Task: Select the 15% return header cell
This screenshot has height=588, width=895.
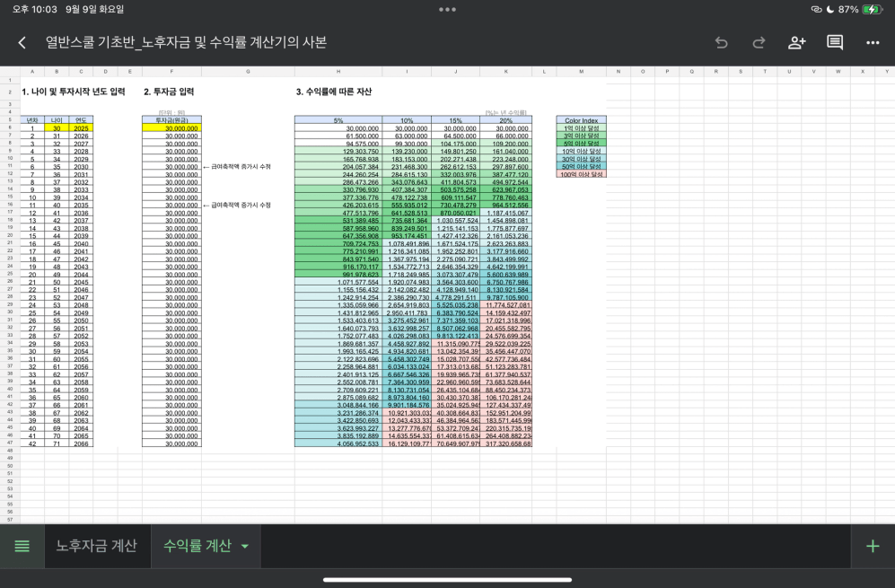Action: 455,120
